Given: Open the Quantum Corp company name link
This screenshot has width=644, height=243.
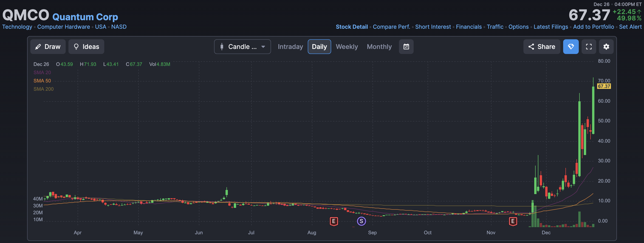Looking at the screenshot, I should (x=85, y=17).
